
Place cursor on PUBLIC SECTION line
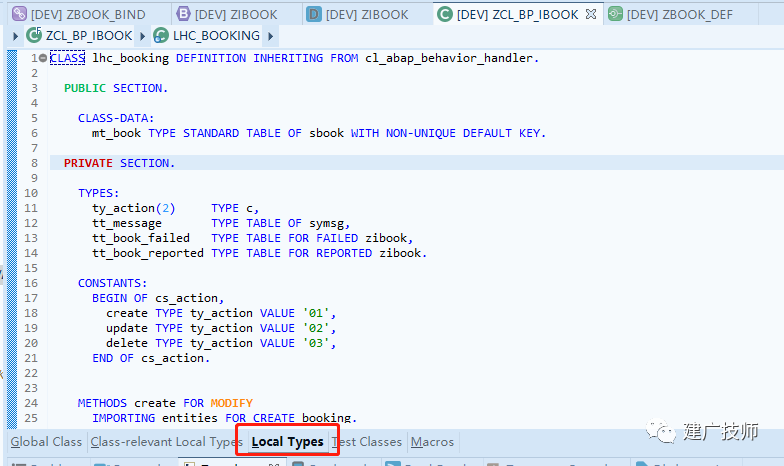pos(116,88)
